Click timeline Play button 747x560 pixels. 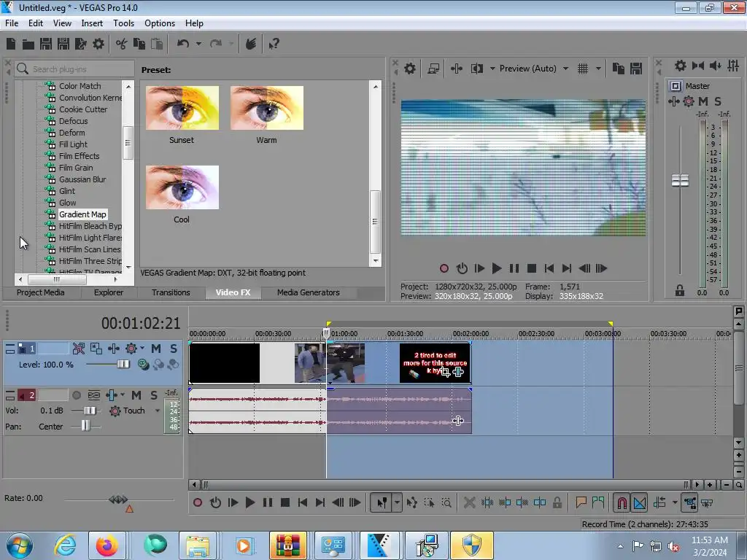[249, 502]
